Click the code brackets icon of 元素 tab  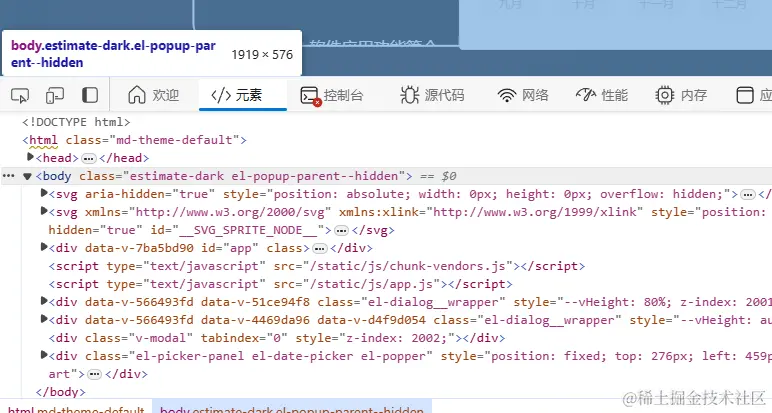[221, 95]
